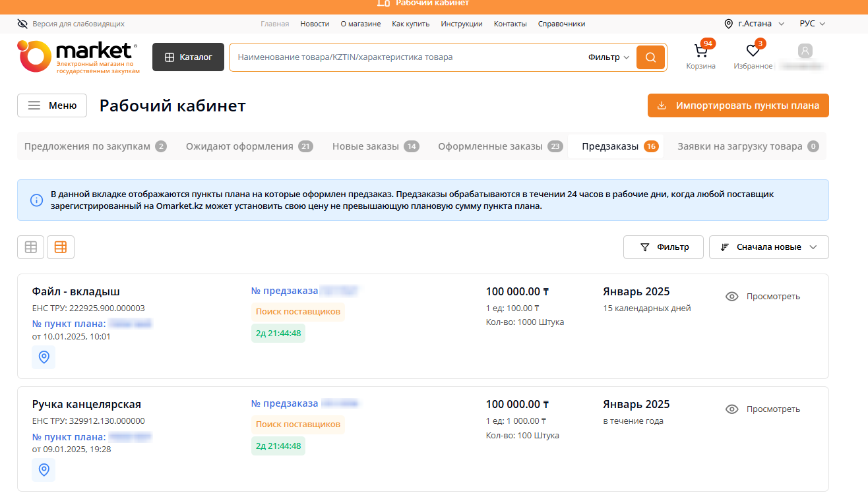
Task: Switch to orange detailed list view
Action: click(x=61, y=247)
